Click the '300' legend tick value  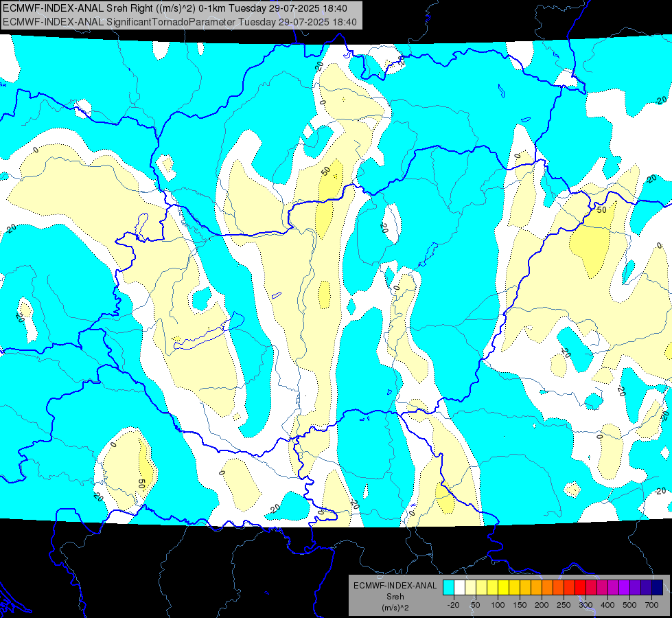[586, 605]
